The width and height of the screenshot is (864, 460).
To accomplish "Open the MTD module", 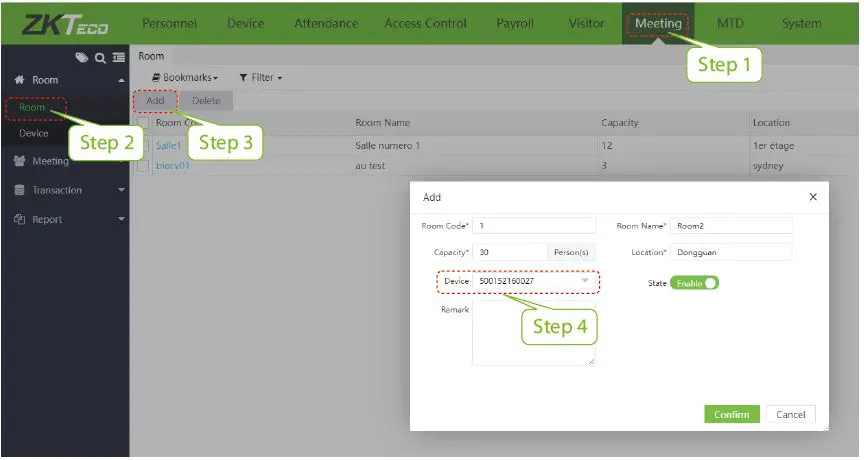I will 730,24.
